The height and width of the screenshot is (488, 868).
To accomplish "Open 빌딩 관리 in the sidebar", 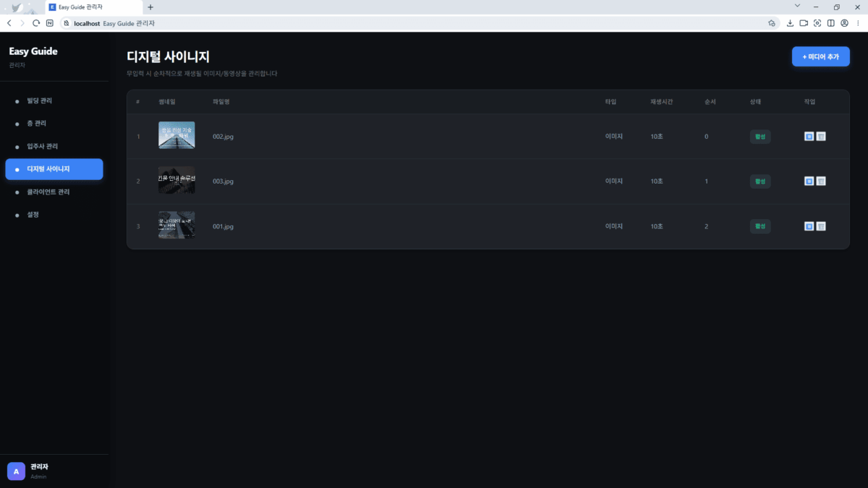I will [x=40, y=101].
